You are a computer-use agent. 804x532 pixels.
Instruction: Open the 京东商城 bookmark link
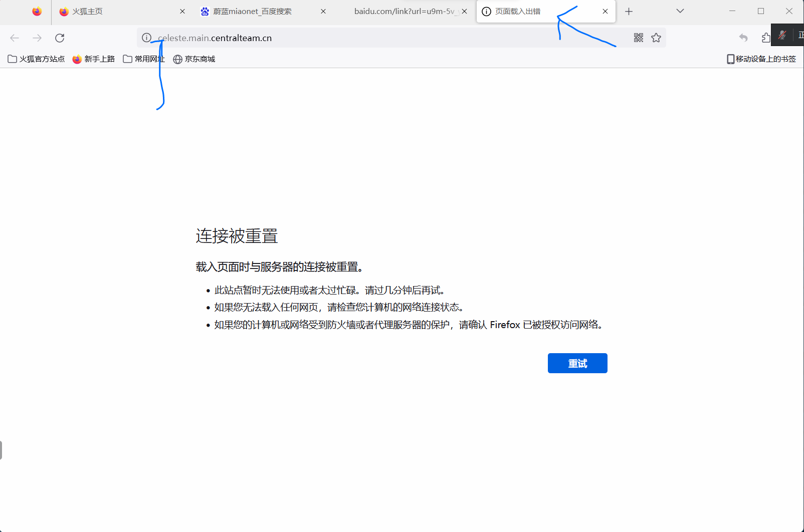click(194, 59)
